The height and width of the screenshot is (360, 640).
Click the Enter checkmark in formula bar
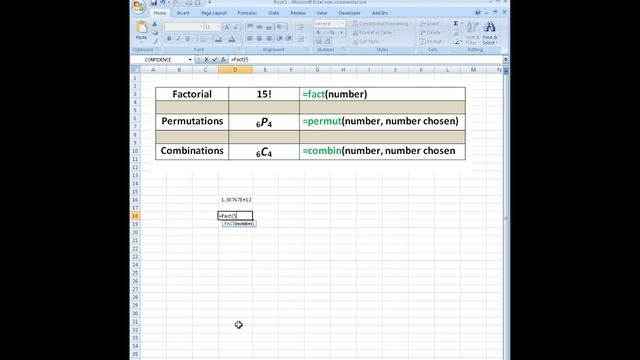[x=215, y=60]
